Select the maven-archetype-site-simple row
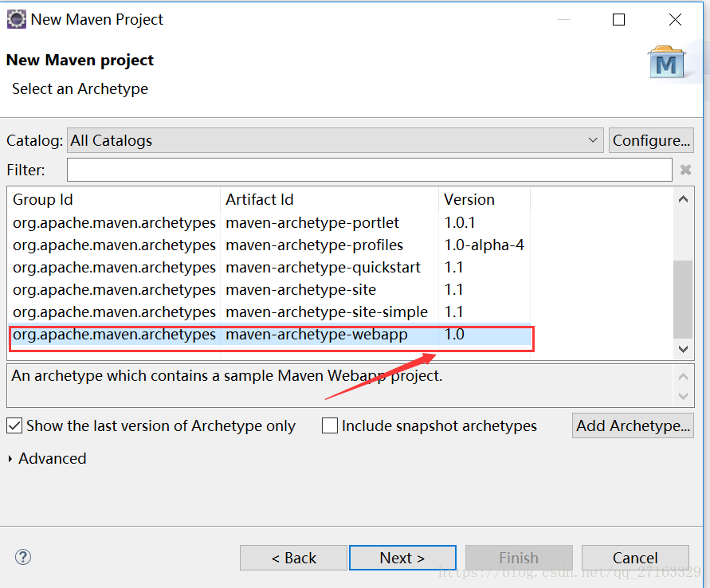The width and height of the screenshot is (710, 588). [x=269, y=312]
